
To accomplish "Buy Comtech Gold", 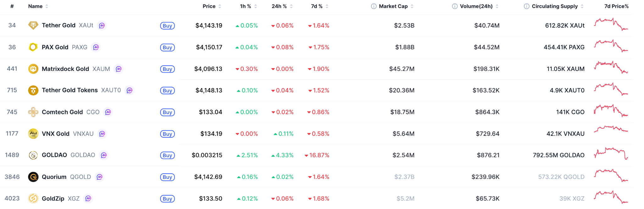I will 167,112.
